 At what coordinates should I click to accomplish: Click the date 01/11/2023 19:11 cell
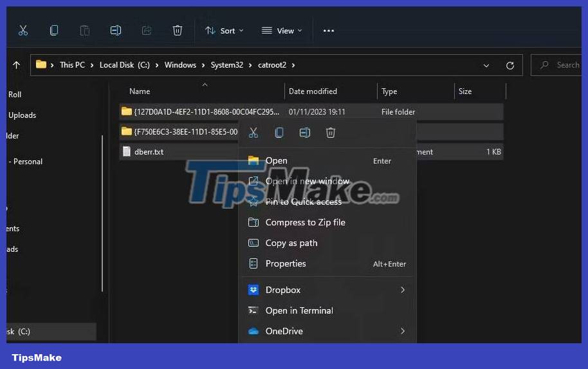click(317, 112)
